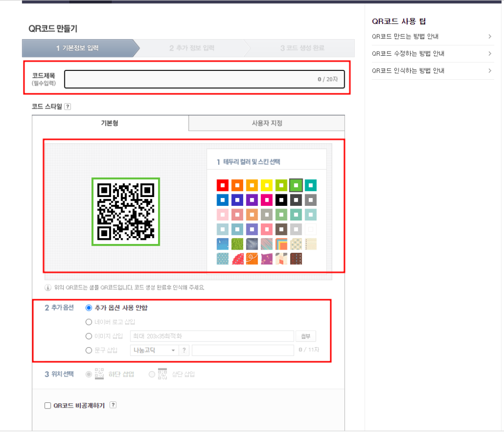Select the light pink pastel swatch
The width and height of the screenshot is (504, 442).
click(222, 215)
